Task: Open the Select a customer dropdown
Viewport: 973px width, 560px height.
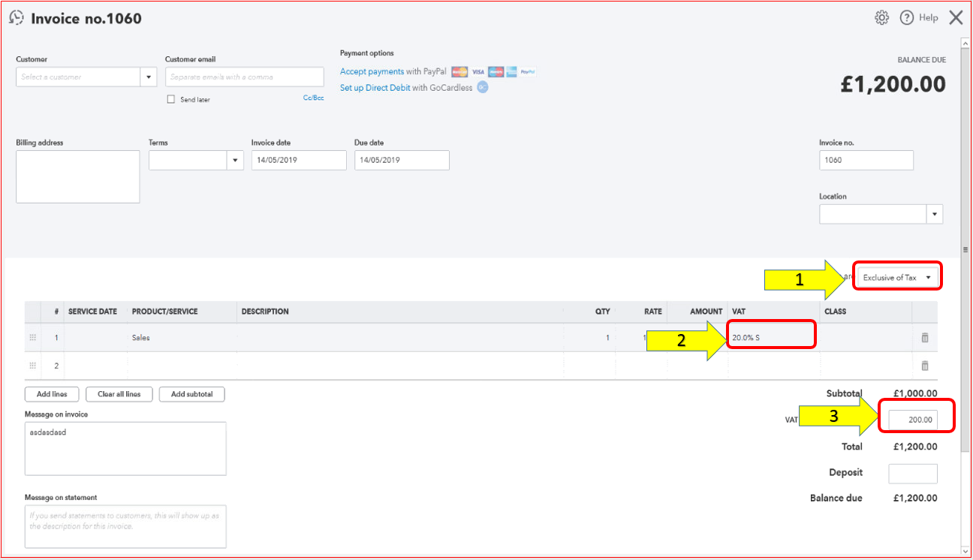Action: (148, 77)
